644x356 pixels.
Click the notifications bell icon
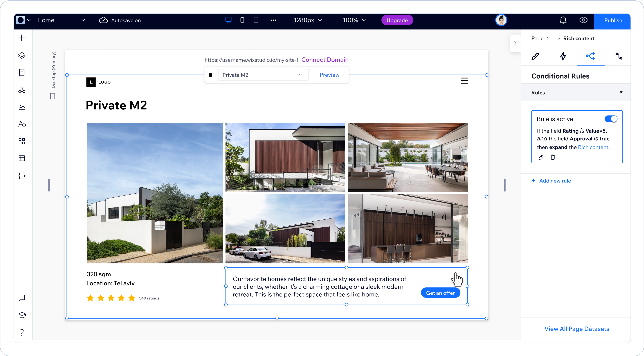click(563, 20)
